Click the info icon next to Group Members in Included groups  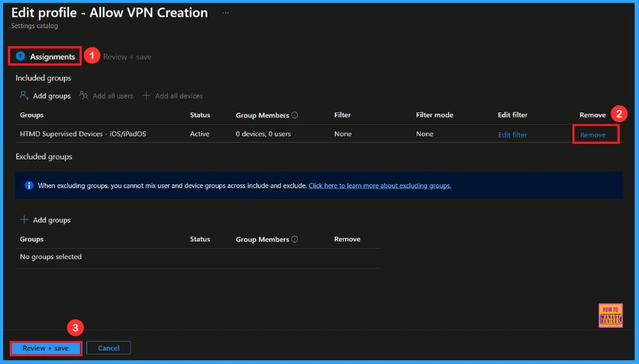point(295,115)
